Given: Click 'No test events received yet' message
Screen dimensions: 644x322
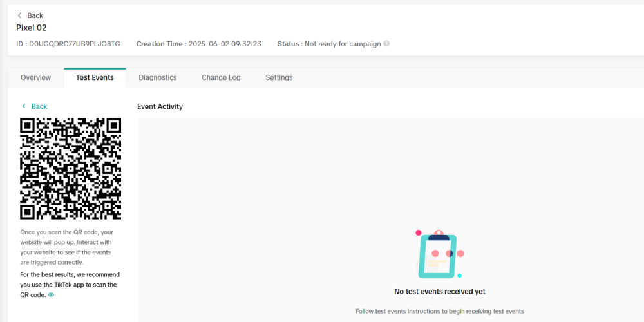Looking at the screenshot, I should point(439,292).
